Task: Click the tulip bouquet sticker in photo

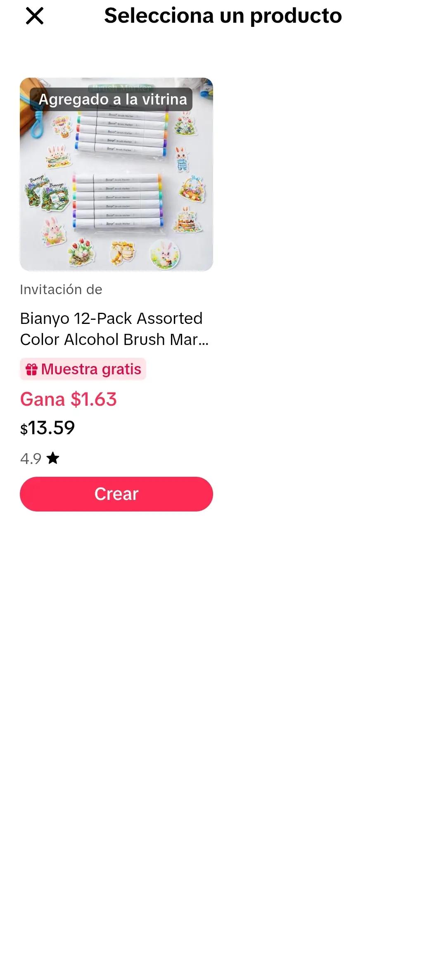Action: [x=81, y=251]
